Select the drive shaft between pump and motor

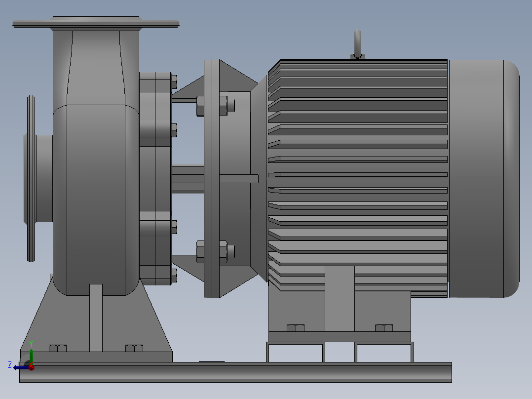point(188,179)
